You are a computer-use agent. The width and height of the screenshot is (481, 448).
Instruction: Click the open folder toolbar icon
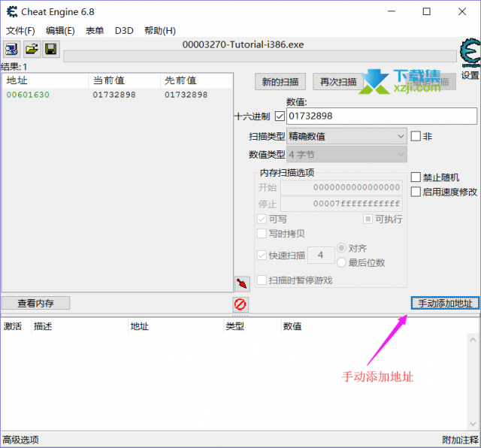(x=32, y=49)
